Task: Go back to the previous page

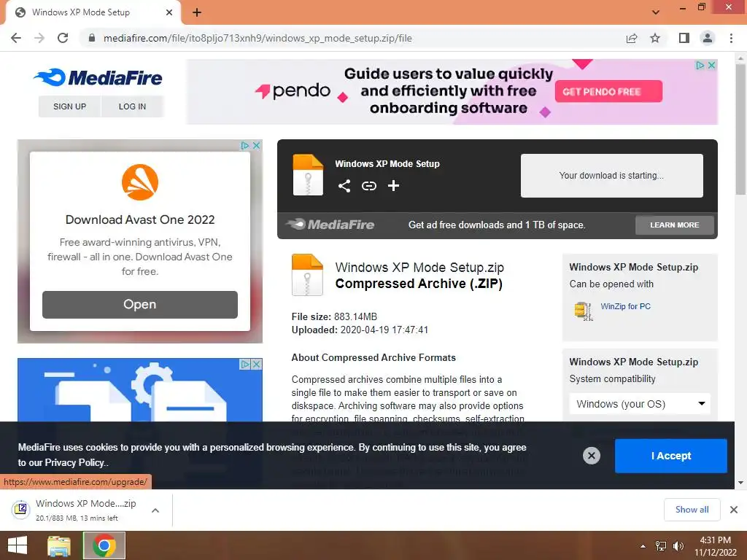Action: click(x=16, y=38)
